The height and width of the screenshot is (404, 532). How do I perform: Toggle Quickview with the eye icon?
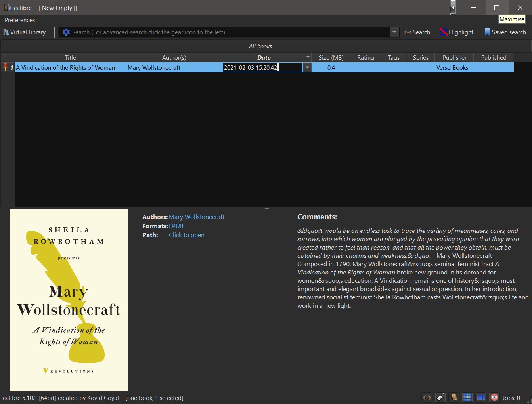[494, 397]
